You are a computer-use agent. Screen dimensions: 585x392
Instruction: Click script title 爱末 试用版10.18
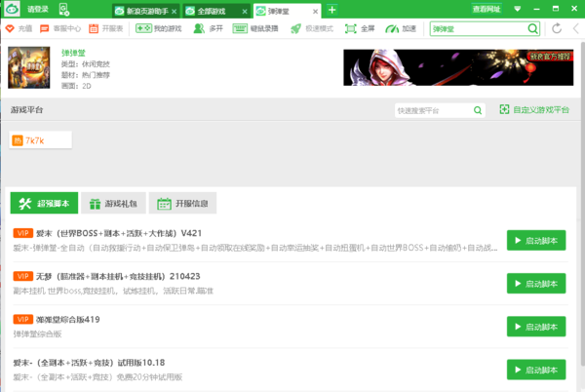[89, 363]
